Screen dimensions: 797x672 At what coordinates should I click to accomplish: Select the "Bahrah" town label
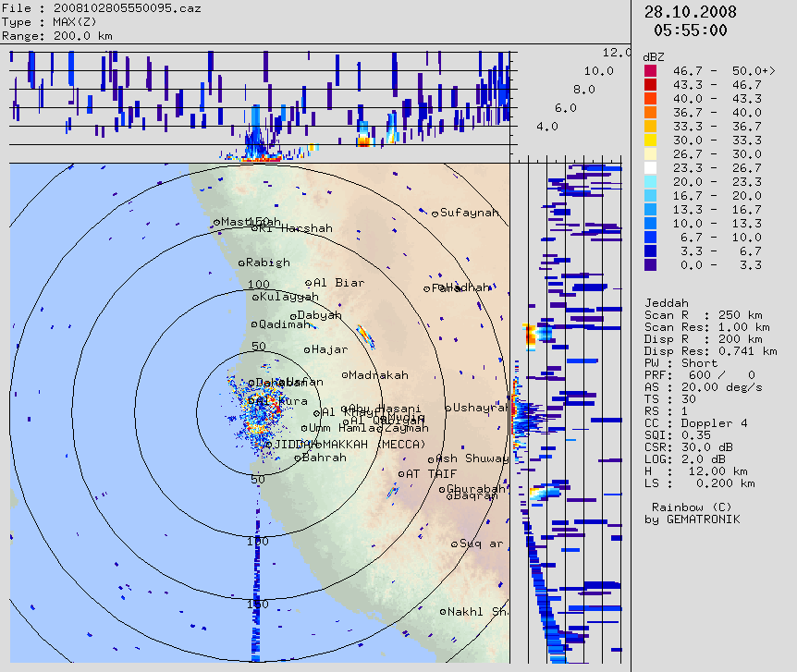(325, 458)
